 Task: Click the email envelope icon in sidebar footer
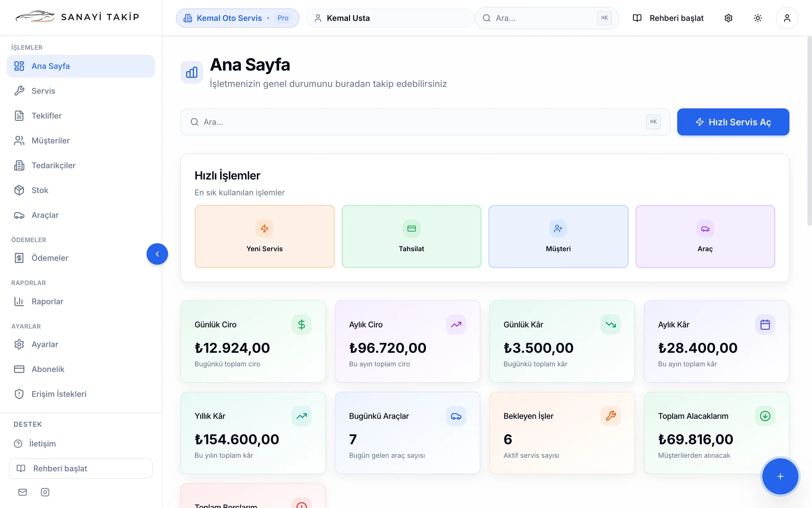[x=22, y=492]
